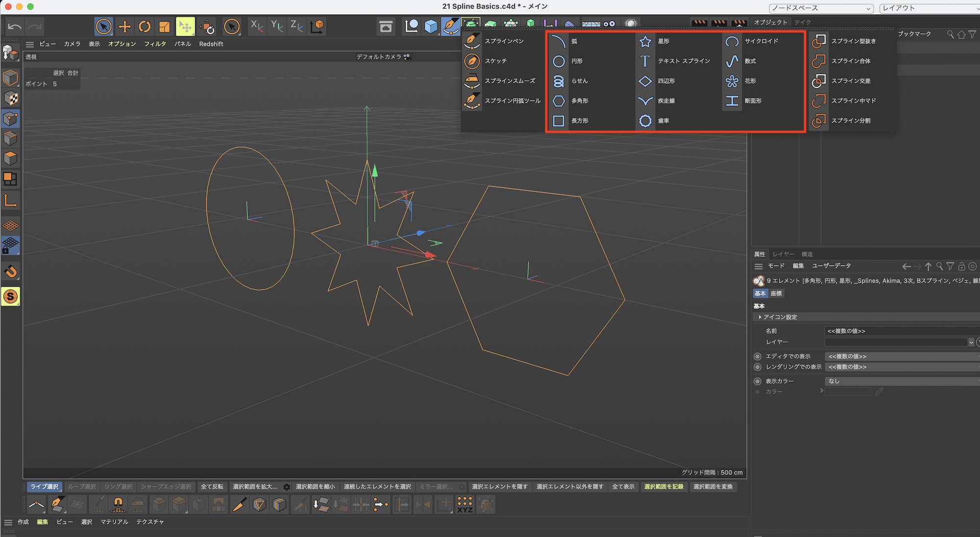The width and height of the screenshot is (980, 537).
Task: Select the Rotate tool icon
Action: pyautogui.click(x=145, y=26)
